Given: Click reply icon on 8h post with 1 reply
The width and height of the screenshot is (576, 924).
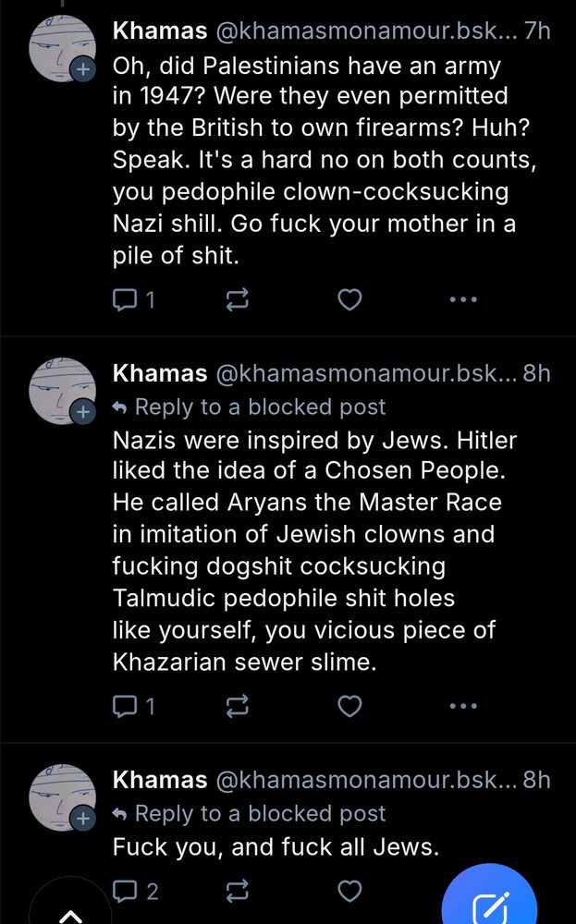Looking at the screenshot, I should click(124, 707).
